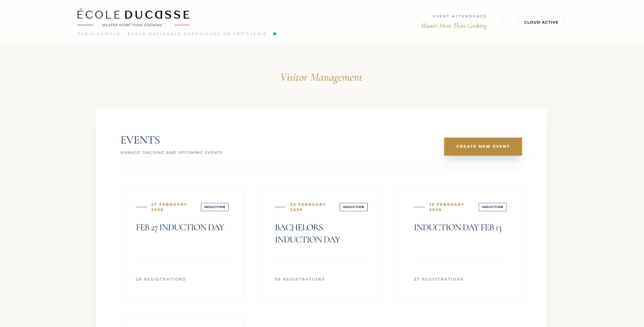Open the Bachelors Induction Day event
644x327 pixels.
[x=307, y=233]
